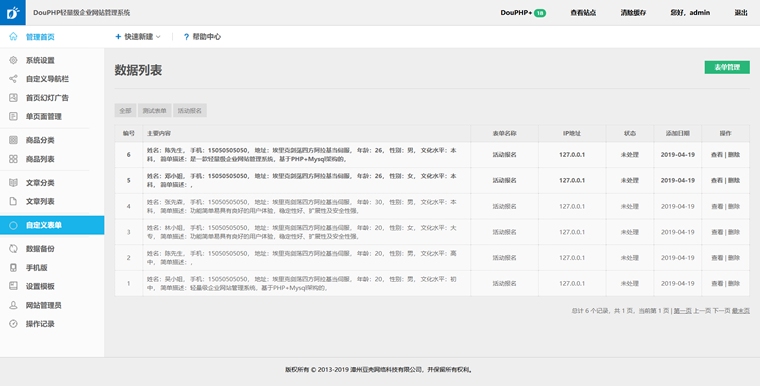Open 帮助中心 in the top bar

pos(202,36)
